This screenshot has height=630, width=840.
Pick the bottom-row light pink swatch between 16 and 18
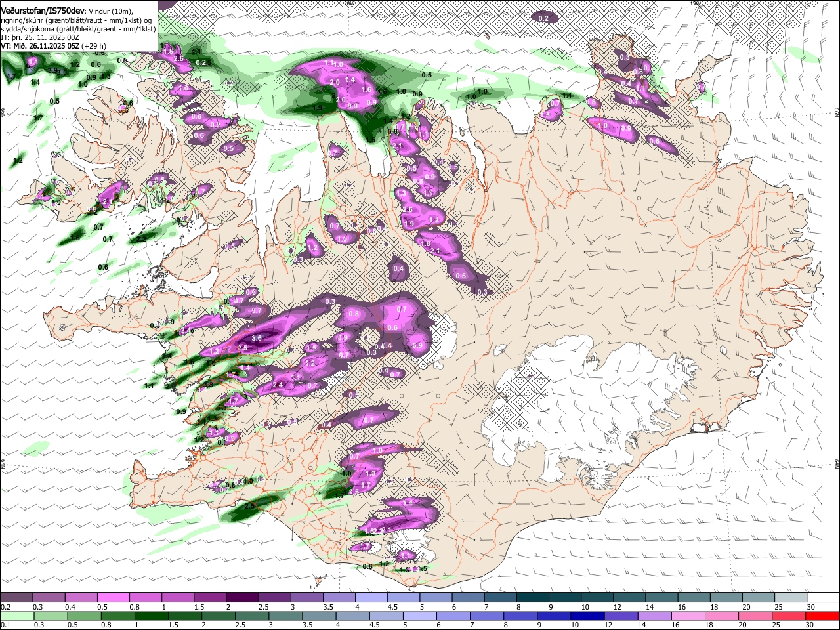[688, 616]
